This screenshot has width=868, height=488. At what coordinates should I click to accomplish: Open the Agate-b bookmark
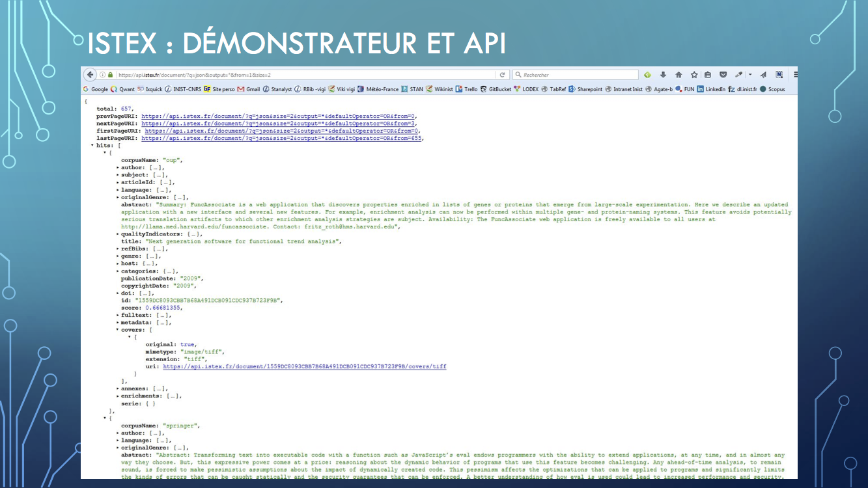coord(659,89)
